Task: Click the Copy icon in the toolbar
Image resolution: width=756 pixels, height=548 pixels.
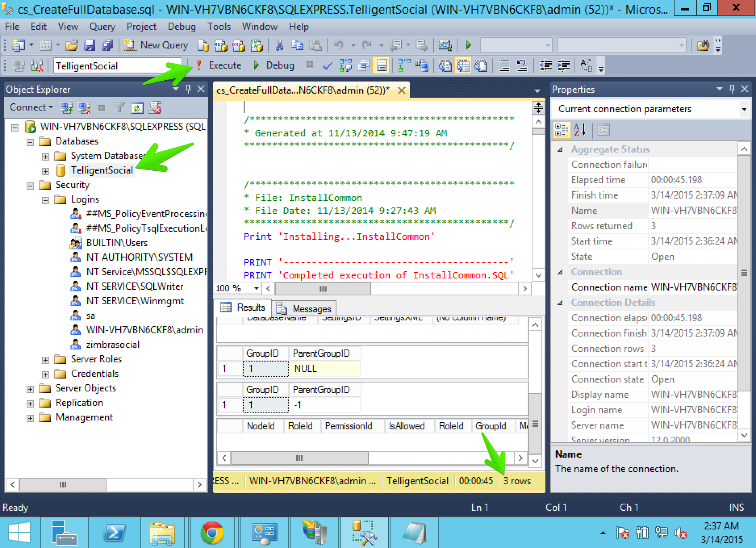Action: 297,45
